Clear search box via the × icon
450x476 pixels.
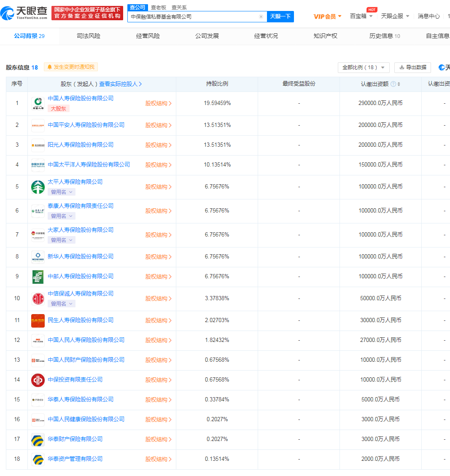pos(261,16)
